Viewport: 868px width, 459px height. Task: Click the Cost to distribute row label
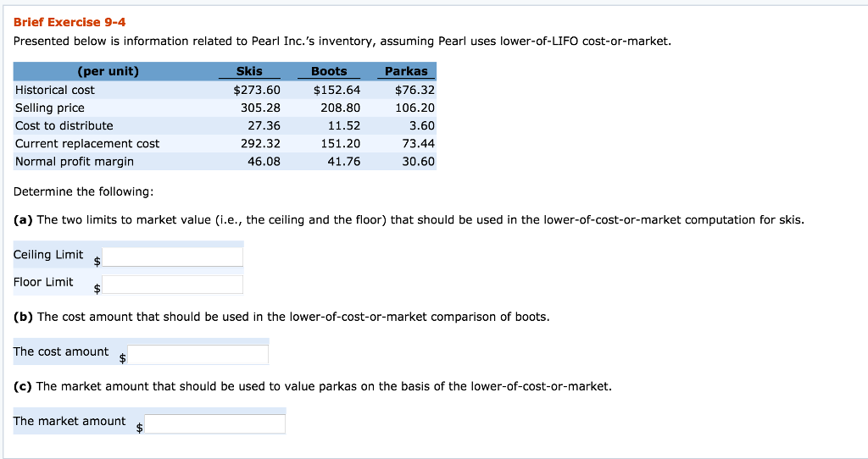point(64,125)
